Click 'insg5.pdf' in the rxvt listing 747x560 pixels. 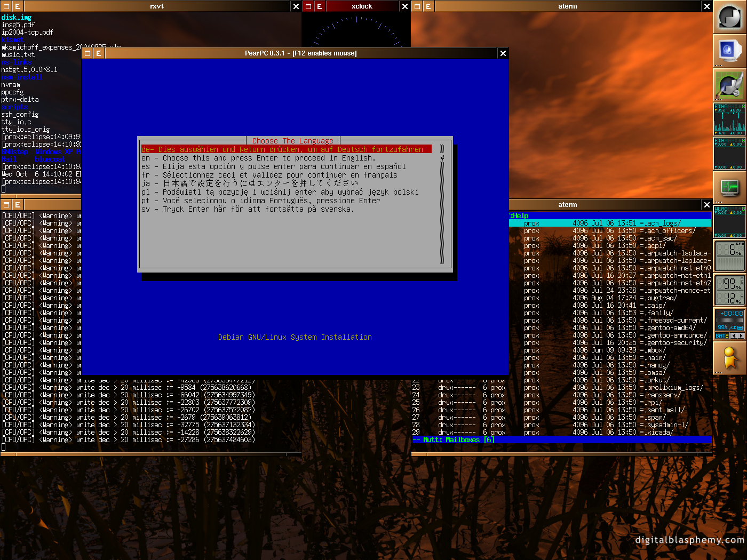pyautogui.click(x=18, y=25)
